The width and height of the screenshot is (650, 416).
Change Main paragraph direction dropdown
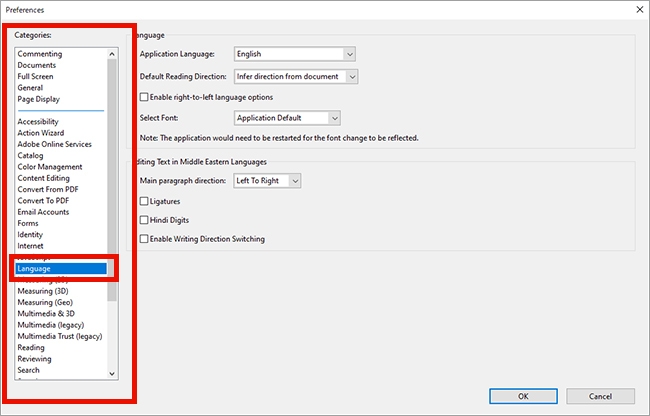[x=266, y=181]
